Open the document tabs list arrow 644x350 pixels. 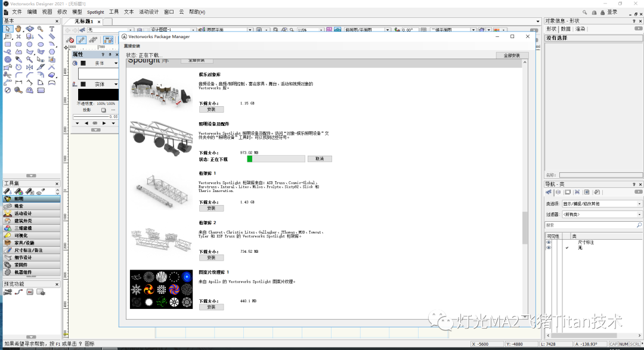pos(538,21)
